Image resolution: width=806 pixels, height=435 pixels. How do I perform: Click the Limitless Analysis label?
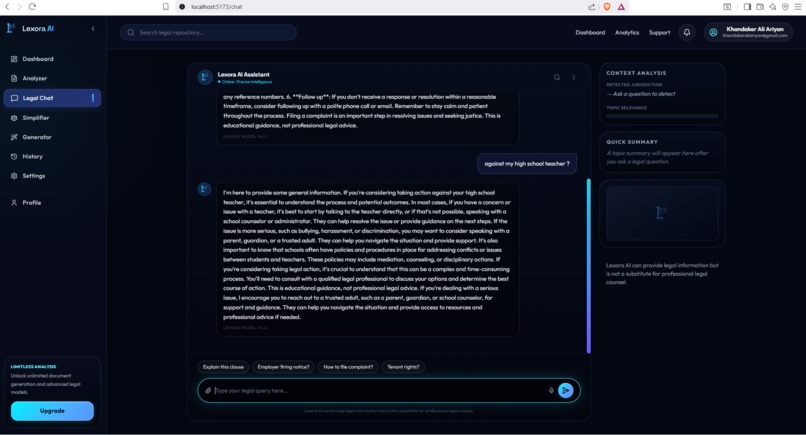(x=33, y=367)
